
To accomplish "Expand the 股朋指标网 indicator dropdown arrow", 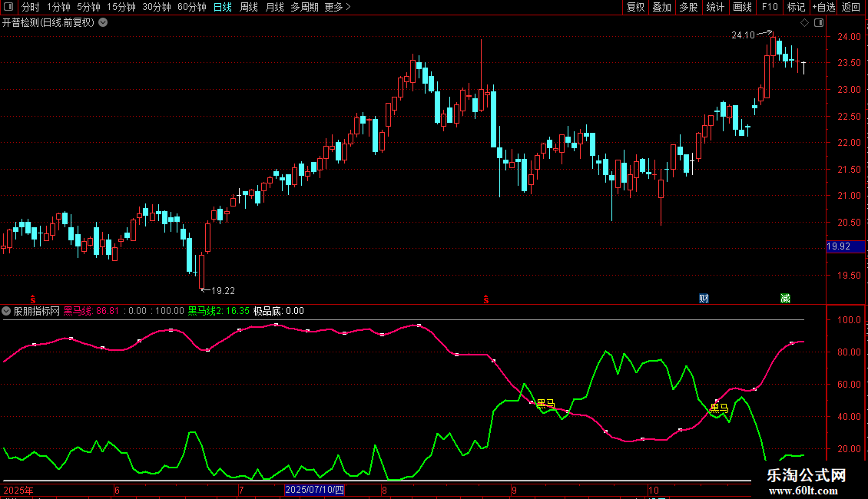I will pyautogui.click(x=6, y=311).
